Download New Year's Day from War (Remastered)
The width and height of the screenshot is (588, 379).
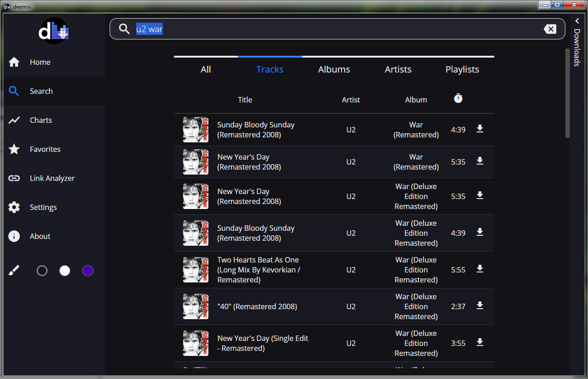(480, 161)
